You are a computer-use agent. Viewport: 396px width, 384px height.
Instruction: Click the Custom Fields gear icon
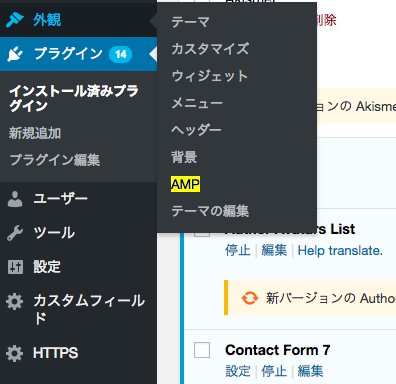tap(15, 302)
